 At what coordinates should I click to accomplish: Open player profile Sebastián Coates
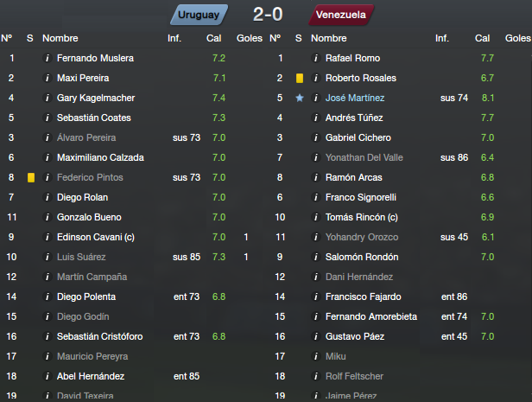coord(94,118)
